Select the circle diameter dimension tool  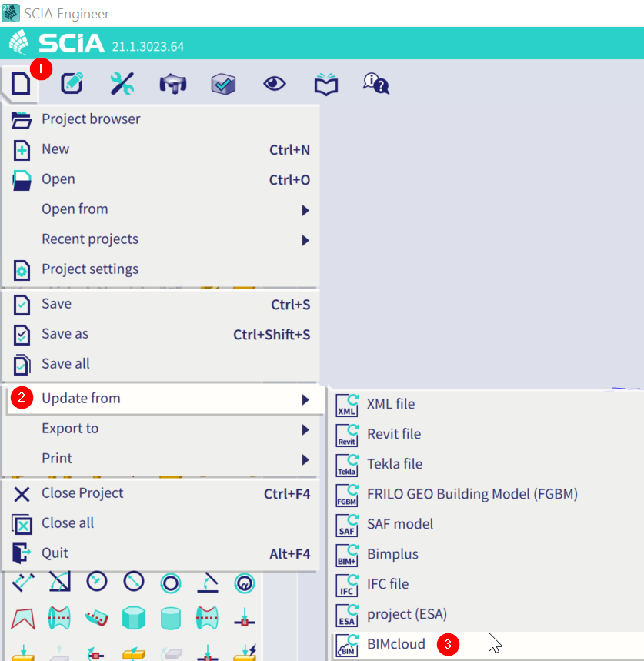click(x=134, y=582)
